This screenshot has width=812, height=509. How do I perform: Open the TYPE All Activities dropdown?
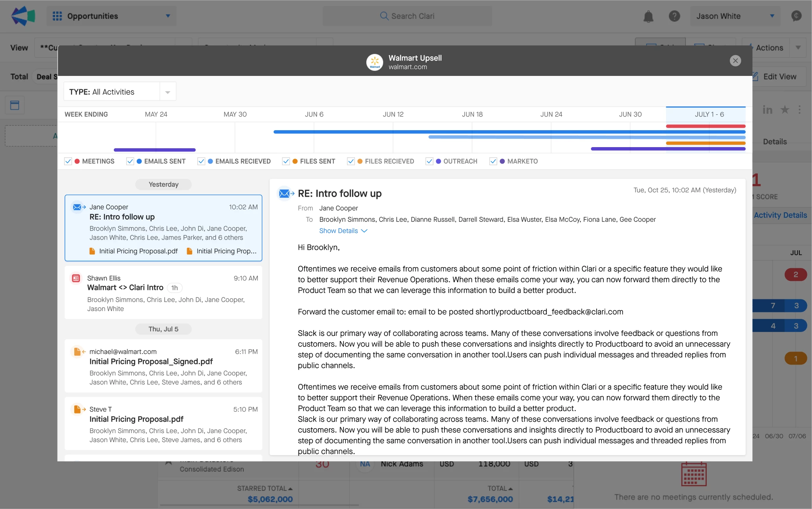(x=119, y=92)
